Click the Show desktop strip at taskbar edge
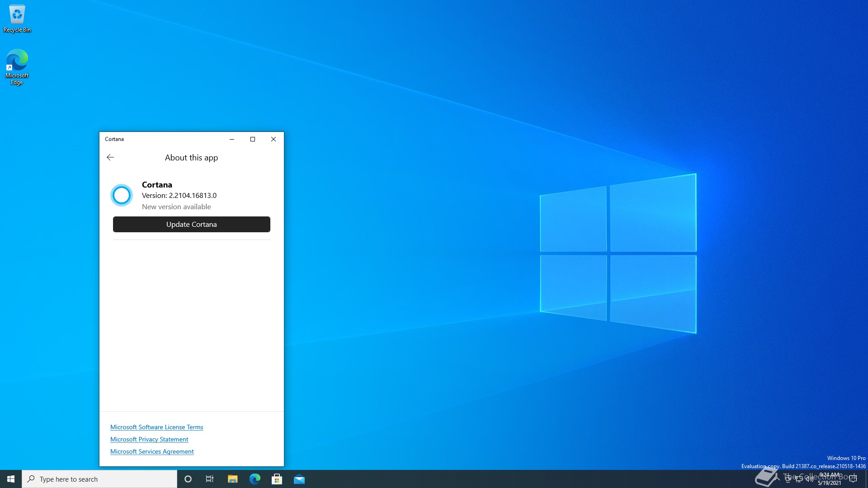Viewport: 868px width, 488px height. [866, 479]
